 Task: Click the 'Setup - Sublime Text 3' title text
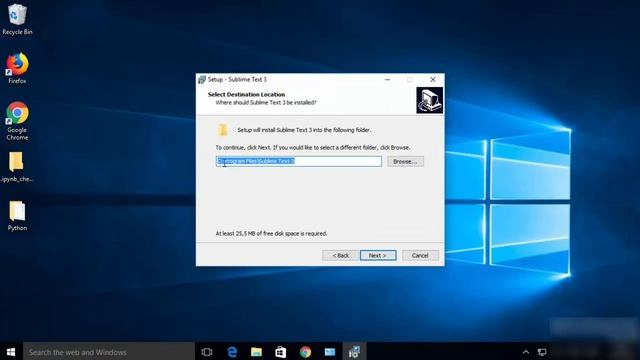[237, 80]
